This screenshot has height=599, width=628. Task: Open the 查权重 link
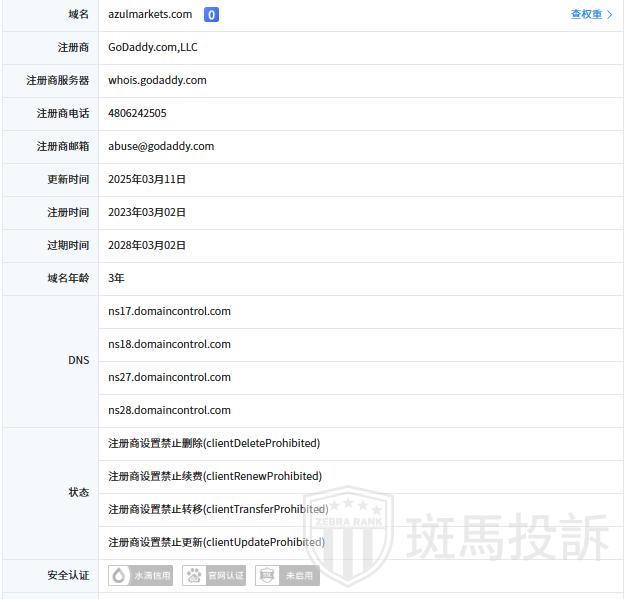point(586,15)
